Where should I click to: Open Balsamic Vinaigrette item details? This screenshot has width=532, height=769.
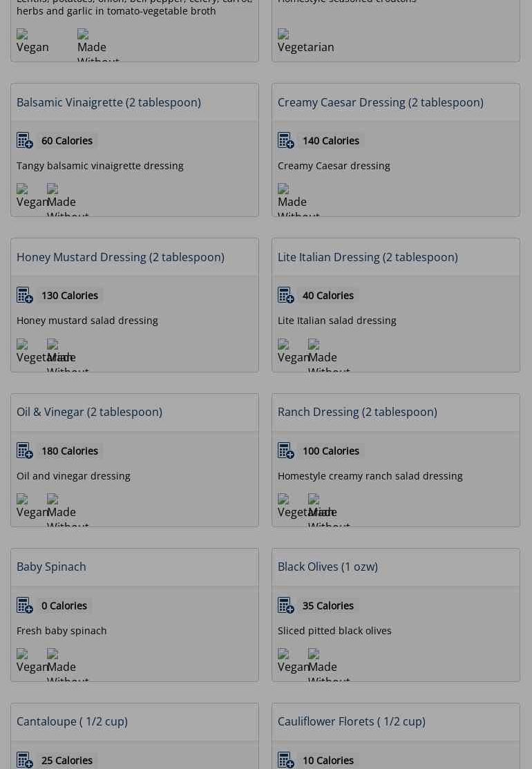[108, 102]
